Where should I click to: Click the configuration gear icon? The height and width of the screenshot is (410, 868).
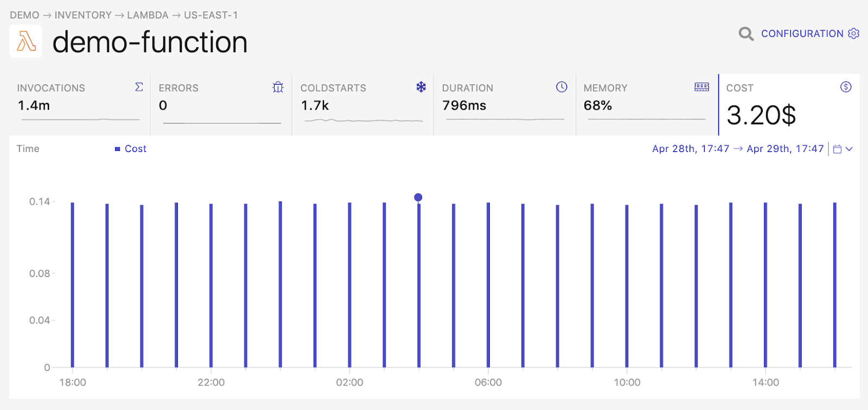(854, 34)
